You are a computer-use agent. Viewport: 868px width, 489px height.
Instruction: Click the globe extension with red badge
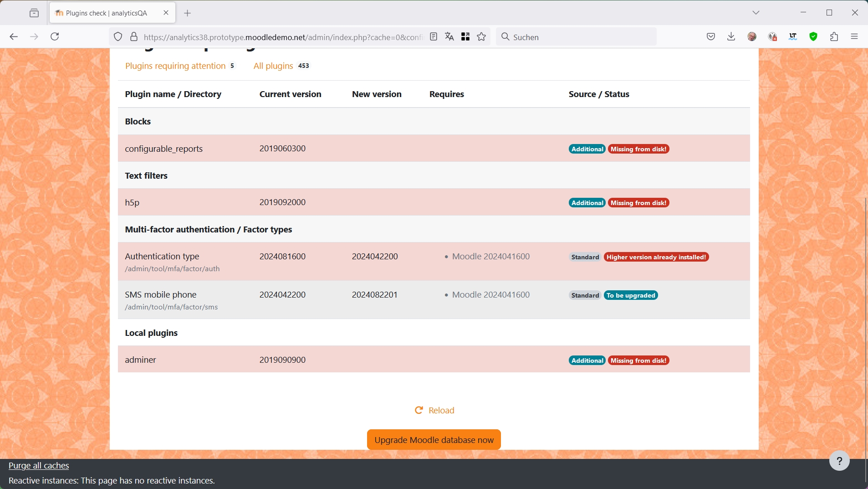click(x=772, y=37)
